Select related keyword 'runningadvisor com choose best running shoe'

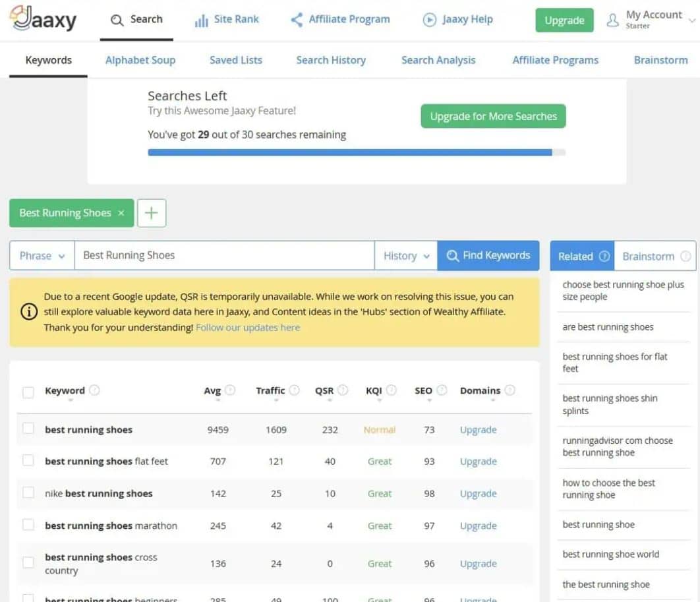click(624, 446)
